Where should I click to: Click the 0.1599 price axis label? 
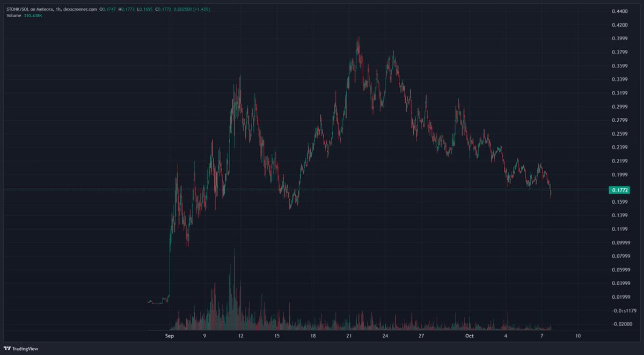click(619, 202)
